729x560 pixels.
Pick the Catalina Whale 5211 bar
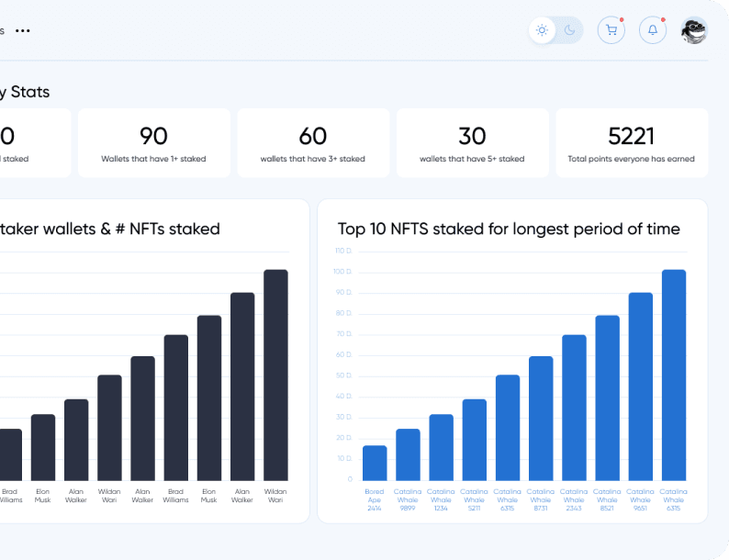click(475, 439)
